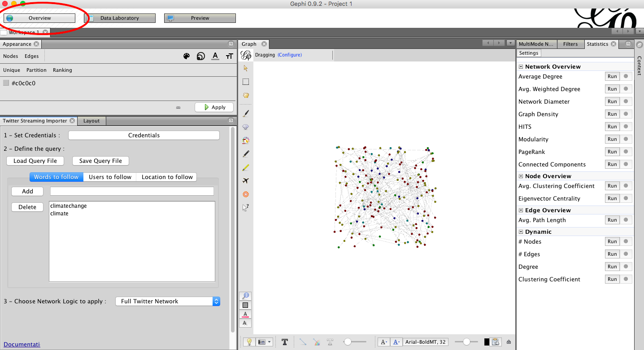
Task: Focus the word to follow input field
Action: [x=132, y=191]
